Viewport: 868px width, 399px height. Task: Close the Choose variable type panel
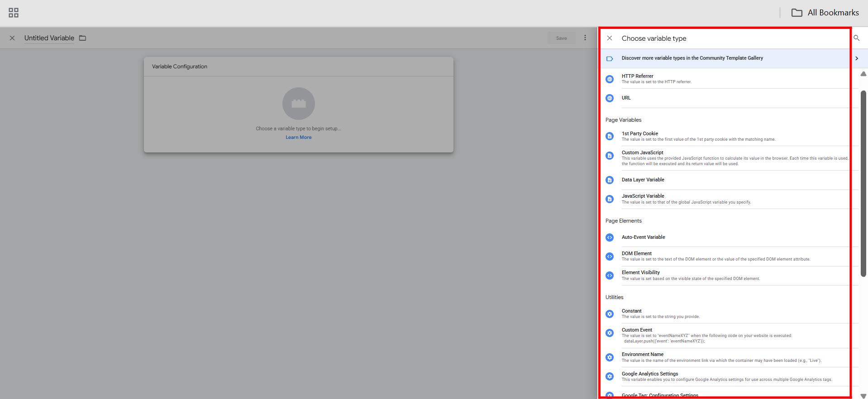pyautogui.click(x=610, y=38)
